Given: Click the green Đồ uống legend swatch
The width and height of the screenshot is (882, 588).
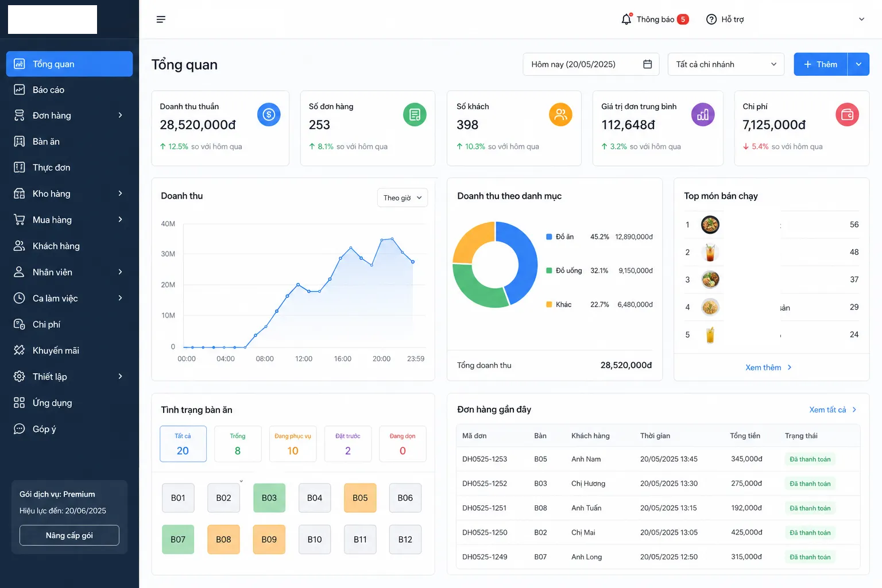Looking at the screenshot, I should click(x=550, y=270).
